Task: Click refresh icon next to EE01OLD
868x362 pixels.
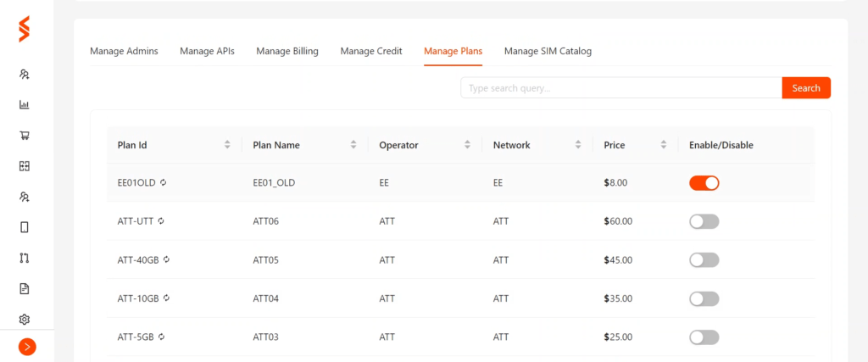Action: coord(164,182)
